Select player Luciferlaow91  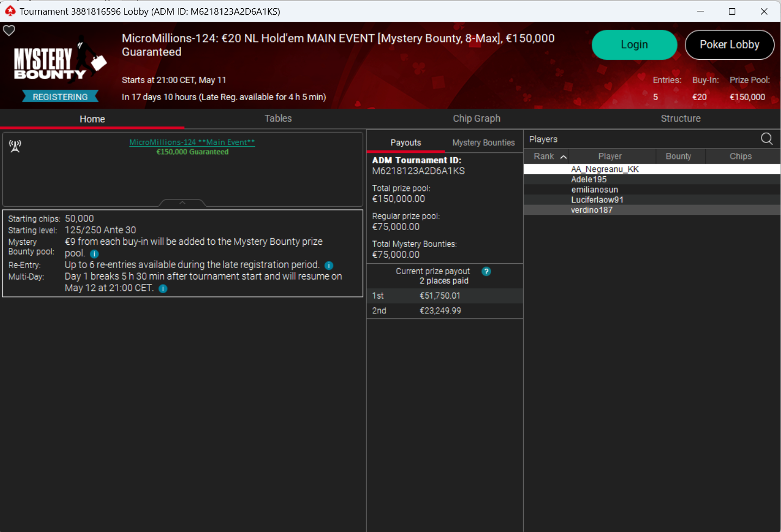pos(652,200)
